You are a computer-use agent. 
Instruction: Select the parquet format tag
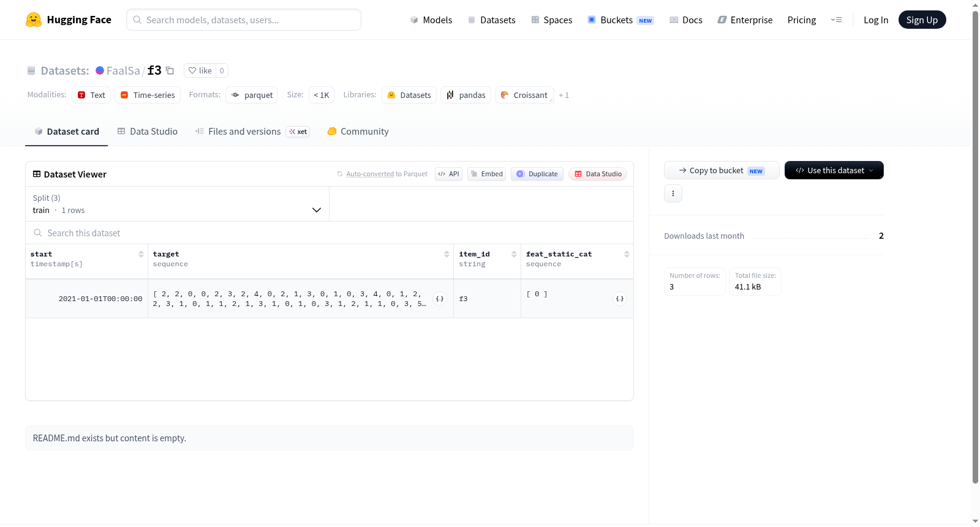(x=252, y=95)
